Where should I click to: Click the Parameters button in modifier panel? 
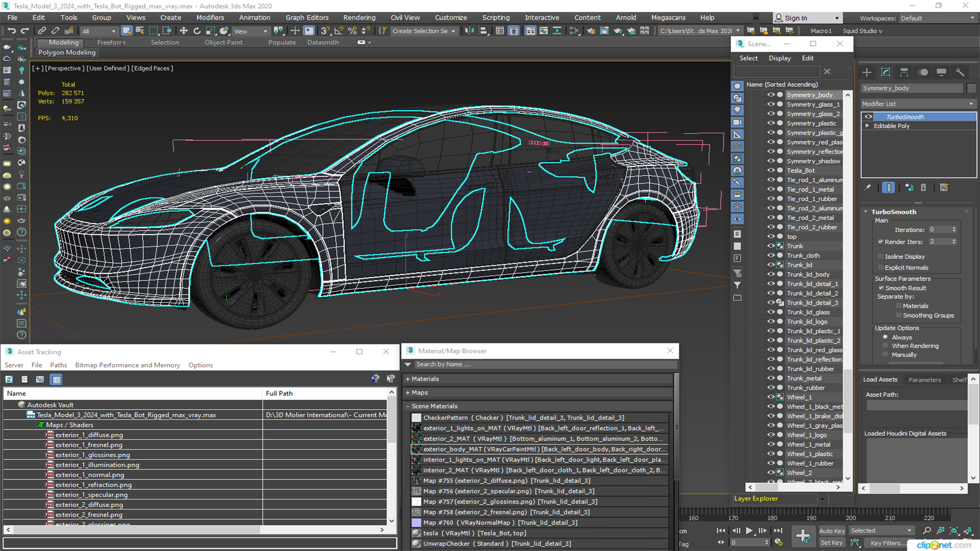[x=925, y=380]
